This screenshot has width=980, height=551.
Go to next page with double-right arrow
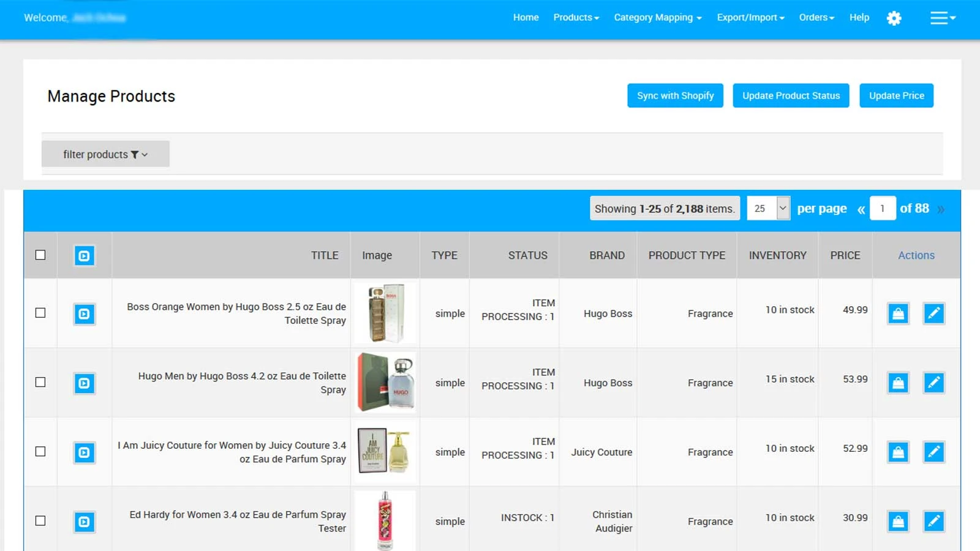pyautogui.click(x=941, y=209)
